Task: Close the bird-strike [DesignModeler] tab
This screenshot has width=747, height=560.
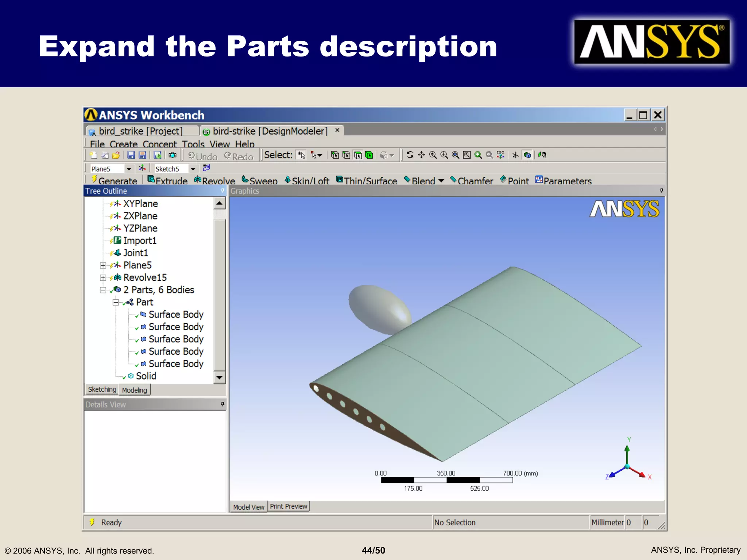Action: click(x=337, y=130)
